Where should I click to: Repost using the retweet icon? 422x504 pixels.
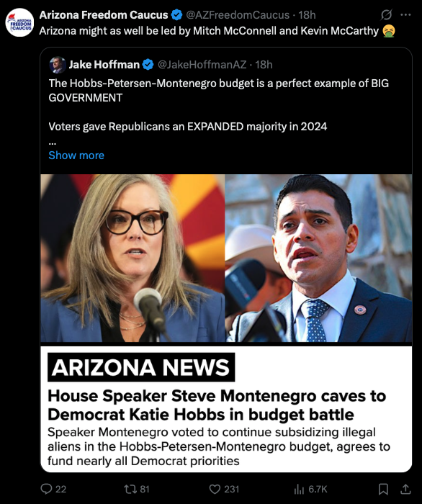tap(130, 489)
